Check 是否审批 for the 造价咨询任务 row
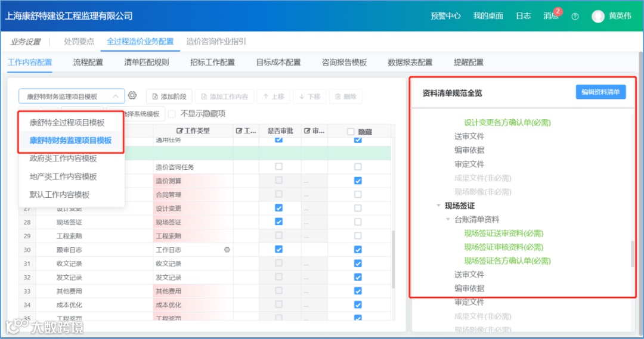The width and height of the screenshot is (644, 339). 279,166
